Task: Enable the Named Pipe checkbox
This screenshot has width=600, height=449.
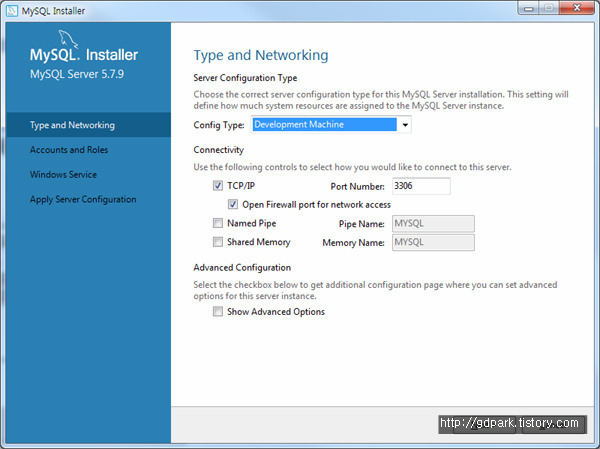Action: (x=218, y=223)
